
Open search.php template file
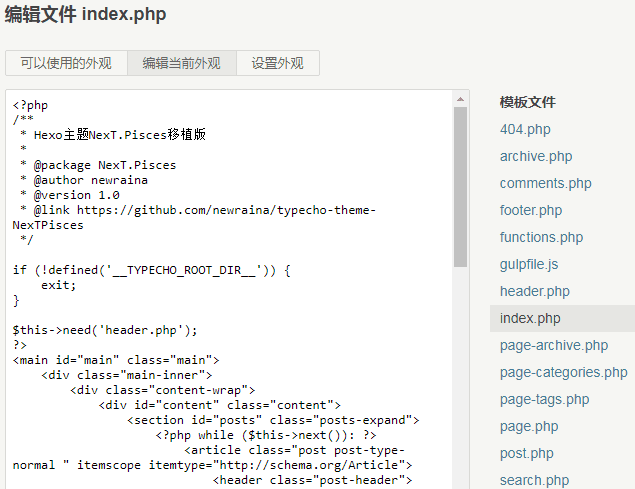[x=534, y=479]
